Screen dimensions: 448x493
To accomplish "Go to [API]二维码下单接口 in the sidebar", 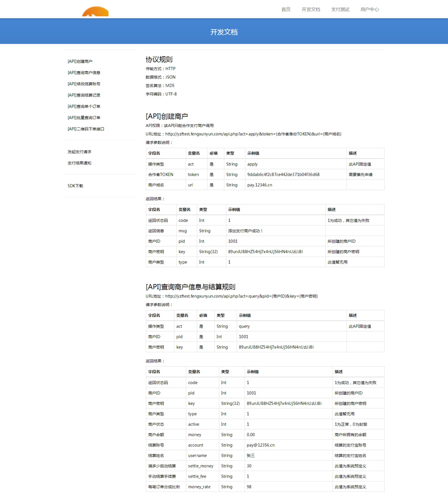I will pyautogui.click(x=86, y=129).
